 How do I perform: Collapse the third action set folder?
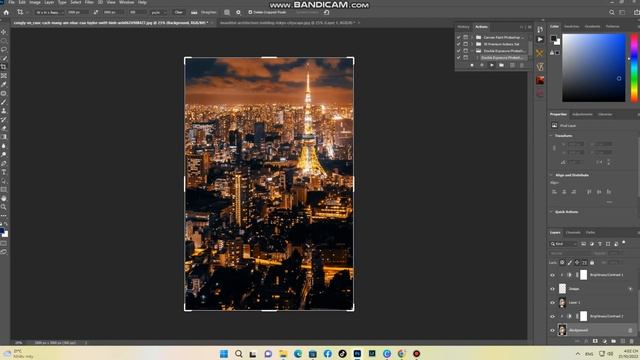(472, 51)
